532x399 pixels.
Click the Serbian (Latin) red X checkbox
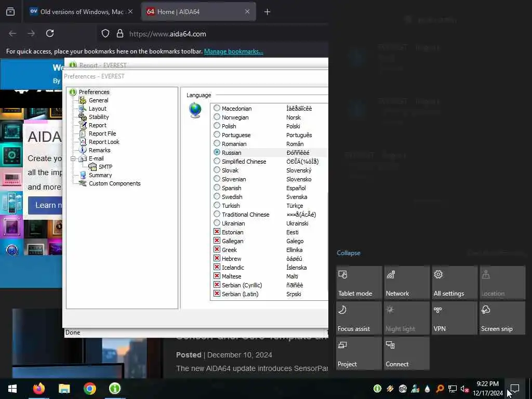(217, 294)
